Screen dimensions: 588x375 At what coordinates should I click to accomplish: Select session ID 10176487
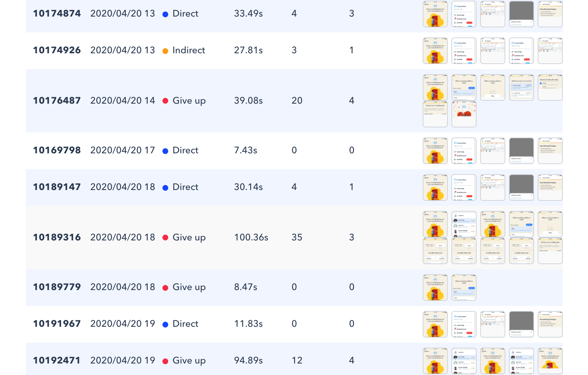pyautogui.click(x=57, y=101)
